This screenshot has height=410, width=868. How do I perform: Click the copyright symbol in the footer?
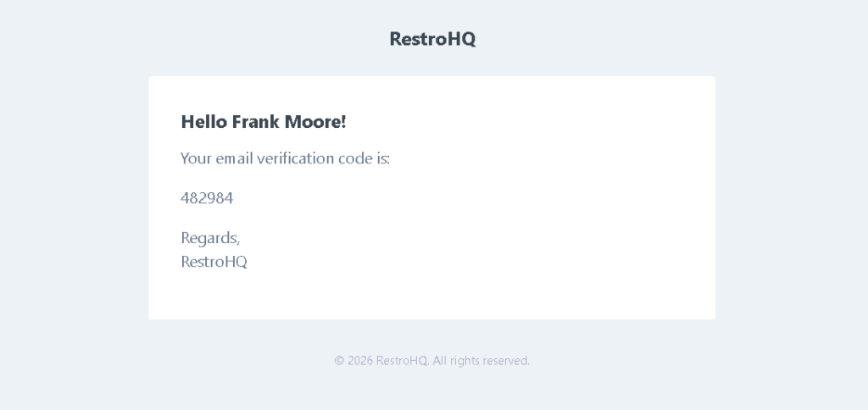pos(339,361)
